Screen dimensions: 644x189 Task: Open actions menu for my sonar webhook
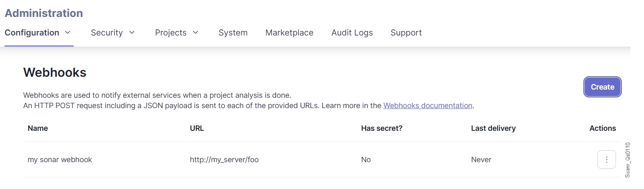point(606,160)
